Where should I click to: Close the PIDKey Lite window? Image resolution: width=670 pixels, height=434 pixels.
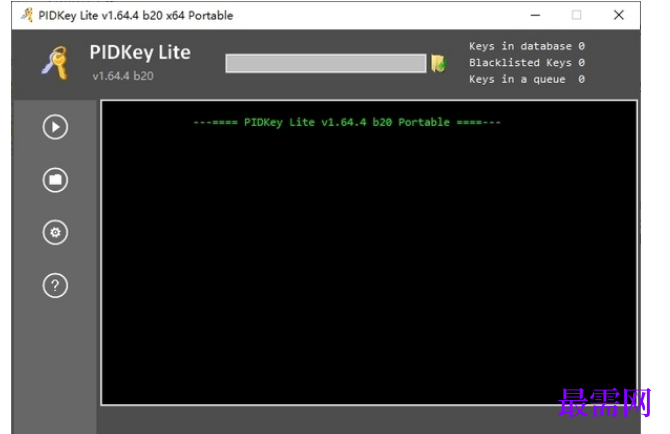tap(618, 15)
